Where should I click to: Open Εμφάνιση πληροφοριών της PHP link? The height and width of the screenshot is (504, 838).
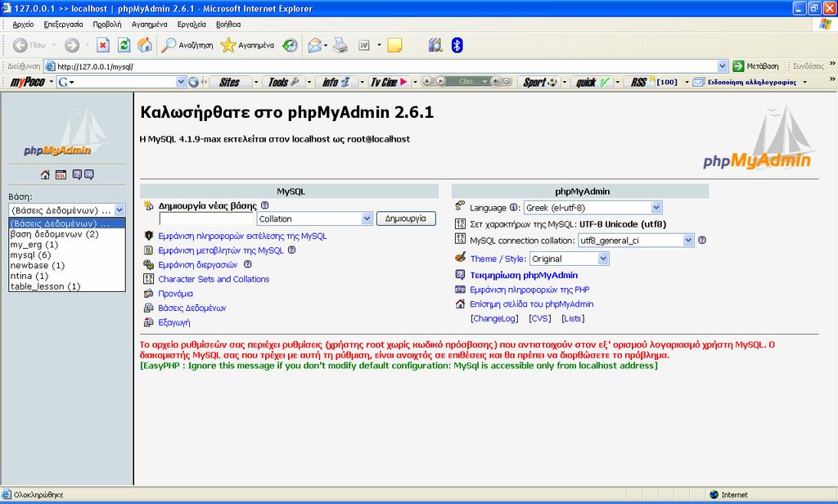(x=529, y=290)
